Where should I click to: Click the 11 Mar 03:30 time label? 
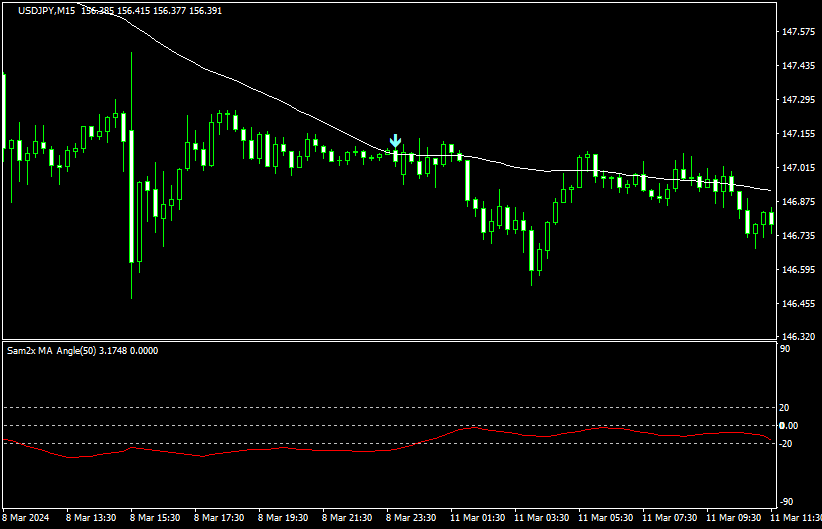(541, 519)
